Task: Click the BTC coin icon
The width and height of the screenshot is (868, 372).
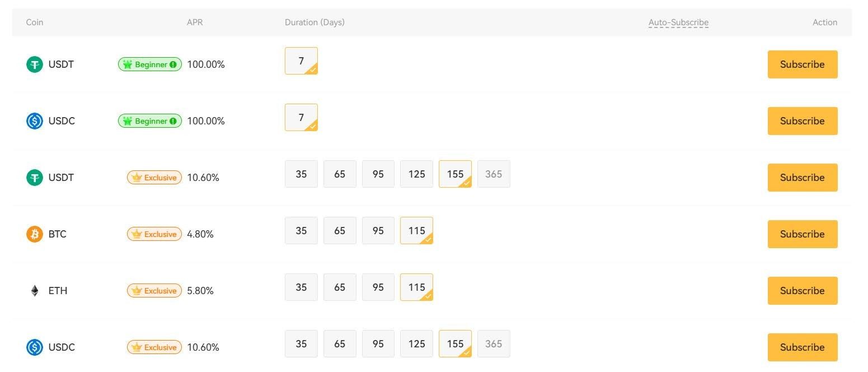Action: pyautogui.click(x=35, y=234)
